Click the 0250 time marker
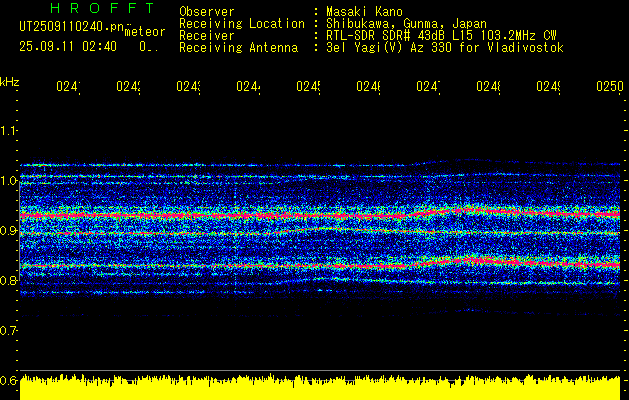This screenshot has height=400, width=629. (610, 87)
